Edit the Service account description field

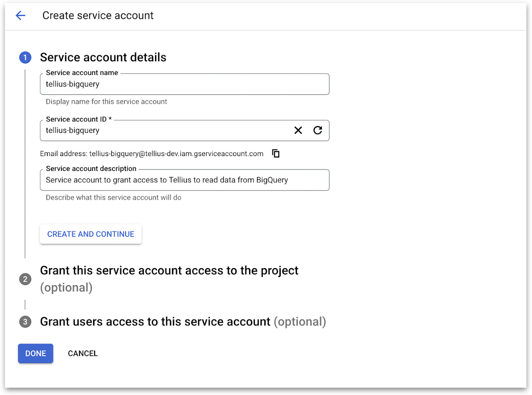pos(185,180)
